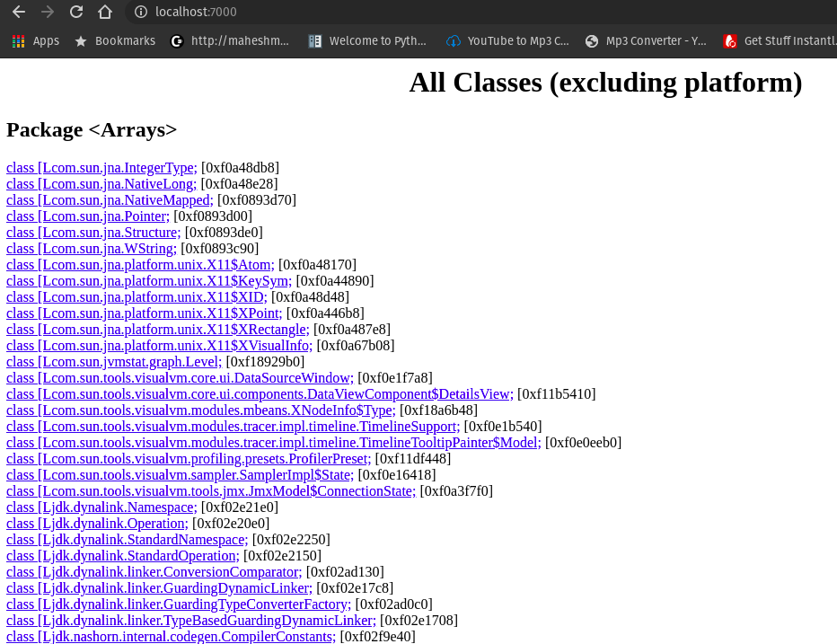
Task: Open the TimelineSupport class link
Action: coord(229,426)
